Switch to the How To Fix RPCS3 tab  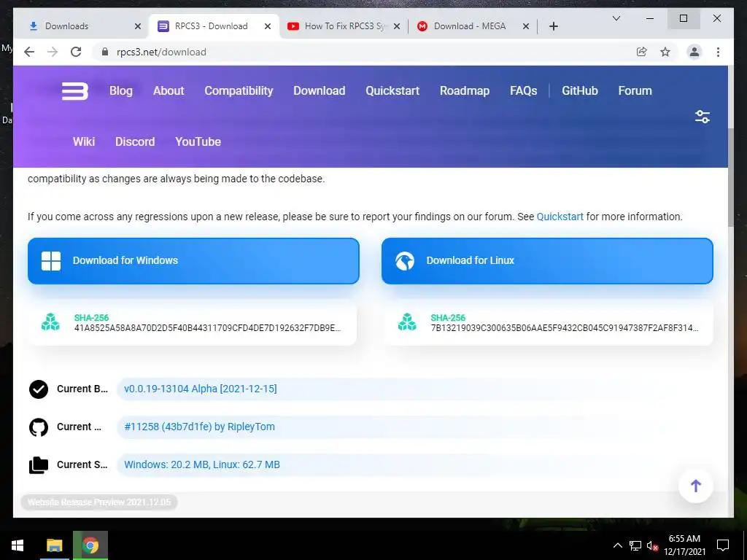pos(344,26)
